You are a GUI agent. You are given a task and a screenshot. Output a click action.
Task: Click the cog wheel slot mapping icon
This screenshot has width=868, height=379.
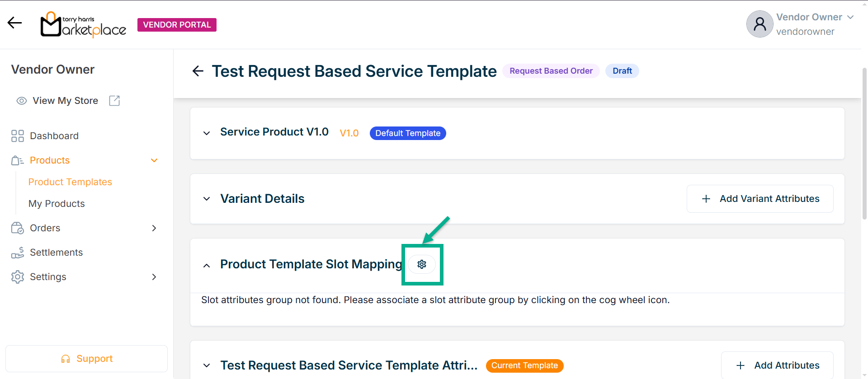(422, 264)
